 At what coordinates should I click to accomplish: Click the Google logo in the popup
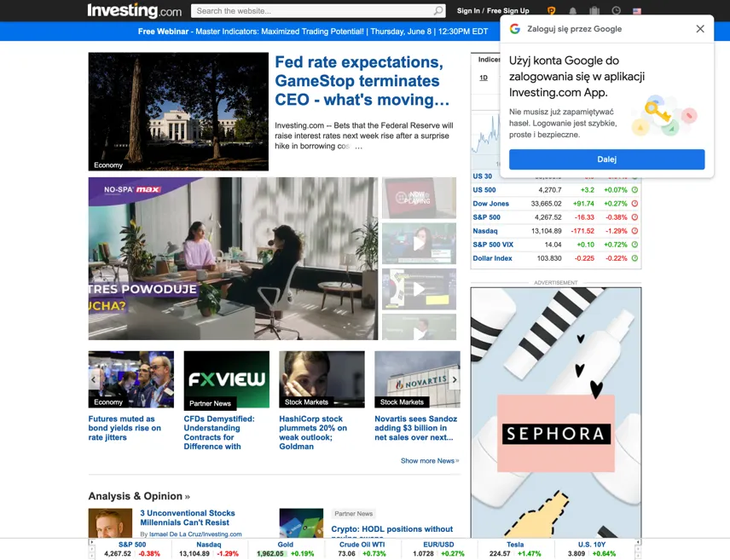pyautogui.click(x=515, y=29)
